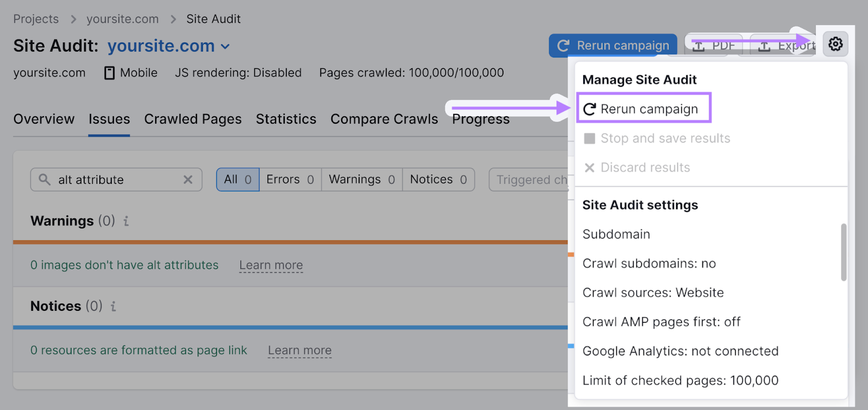Click the blue Rerun campaign button
Viewport: 868px width, 410px height.
coord(613,46)
